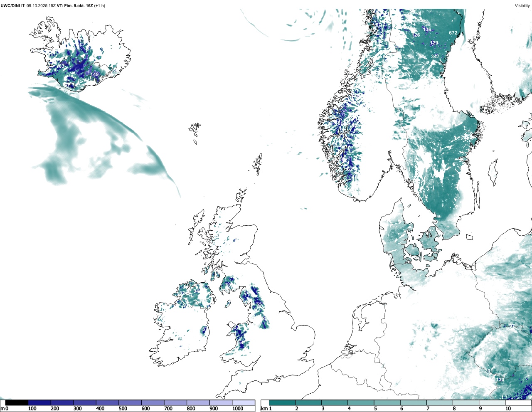Click the 6–7 km light teal swatch
The image size is (532, 412).
click(413, 402)
